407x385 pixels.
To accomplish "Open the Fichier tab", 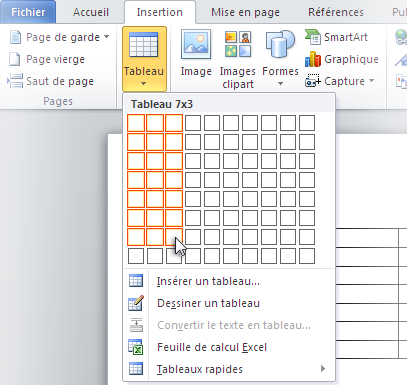I will click(28, 12).
